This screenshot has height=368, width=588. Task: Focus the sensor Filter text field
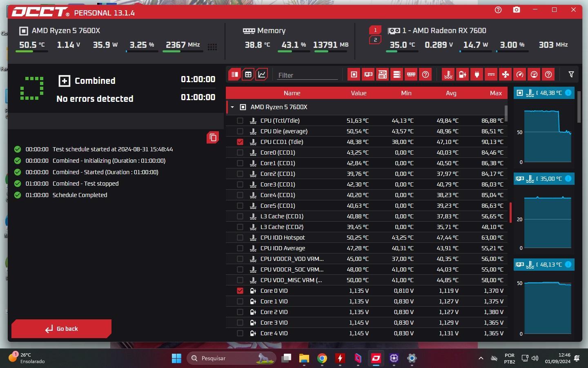pos(307,75)
